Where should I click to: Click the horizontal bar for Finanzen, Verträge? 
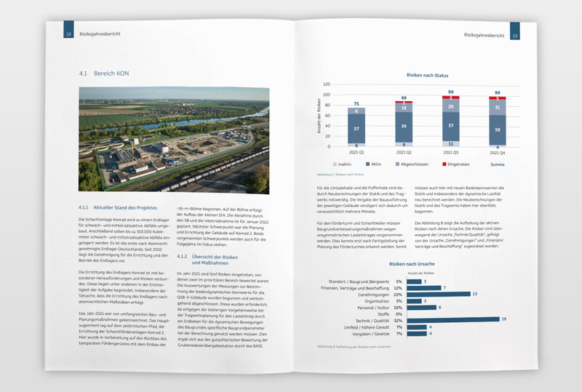(424, 288)
